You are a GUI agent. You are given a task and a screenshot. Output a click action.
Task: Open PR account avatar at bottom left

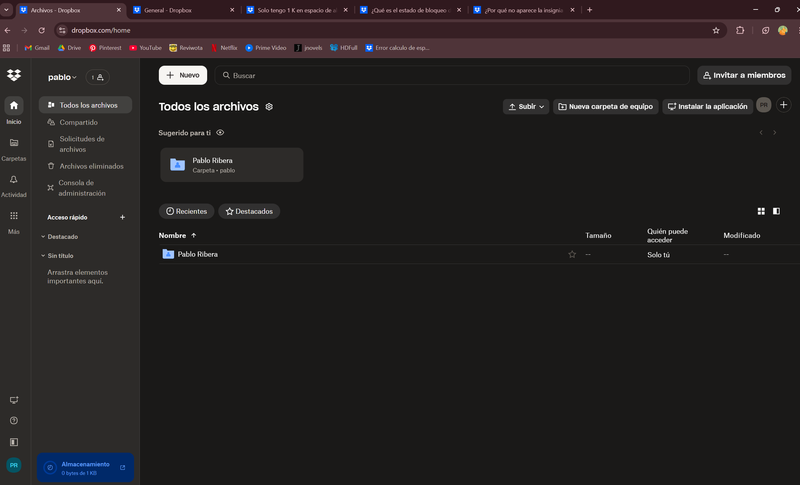click(14, 465)
